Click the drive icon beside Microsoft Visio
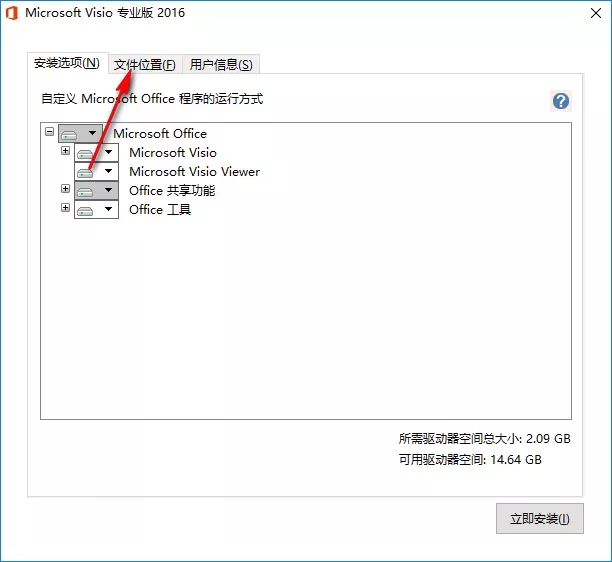 85,153
